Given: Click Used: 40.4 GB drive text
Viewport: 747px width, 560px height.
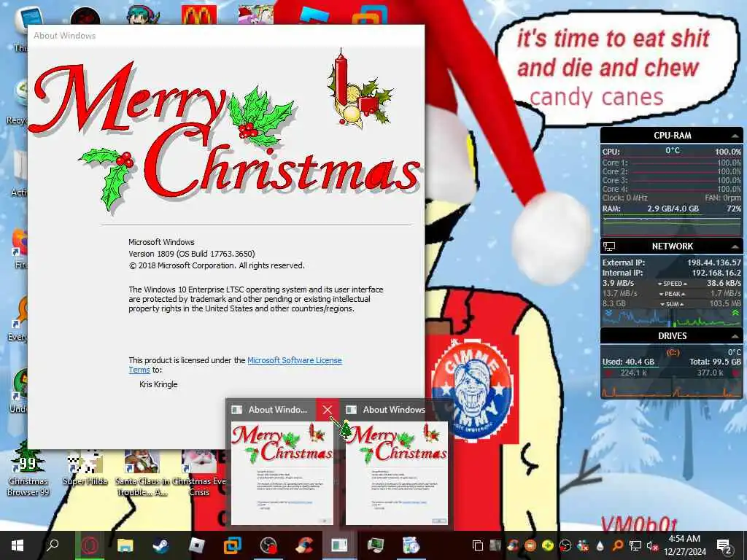Looking at the screenshot, I should 628,362.
